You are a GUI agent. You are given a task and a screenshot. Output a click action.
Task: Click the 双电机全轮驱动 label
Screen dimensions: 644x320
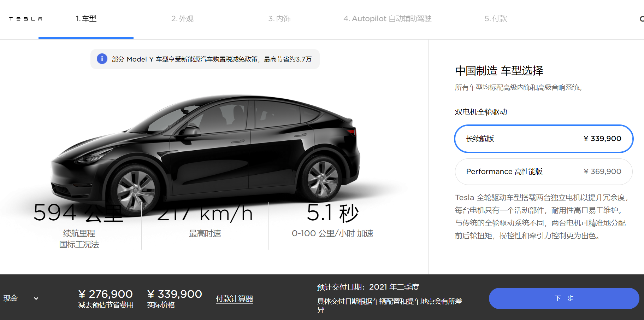coord(481,112)
